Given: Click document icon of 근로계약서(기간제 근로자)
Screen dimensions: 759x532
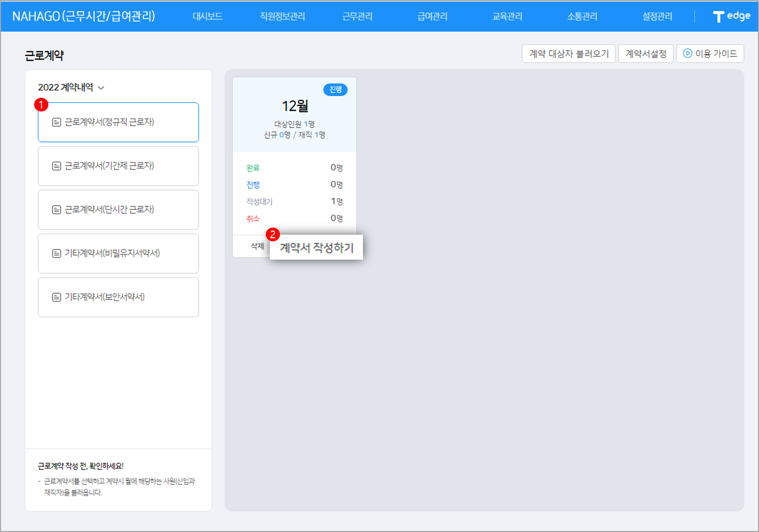Looking at the screenshot, I should 57,166.
